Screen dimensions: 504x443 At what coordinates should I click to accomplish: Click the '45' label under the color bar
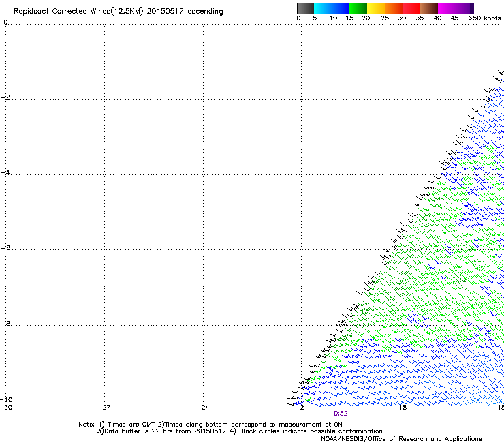454,18
